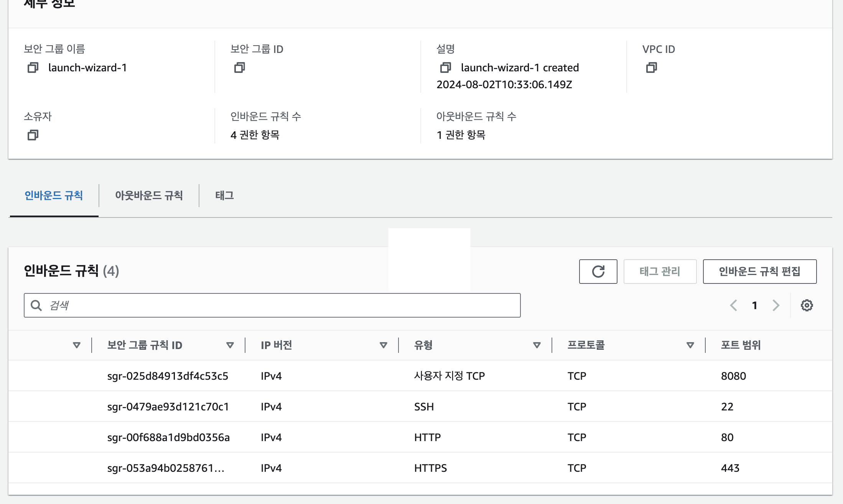
Task: Switch to the 아웃바운드 규칙 tab
Action: 149,196
